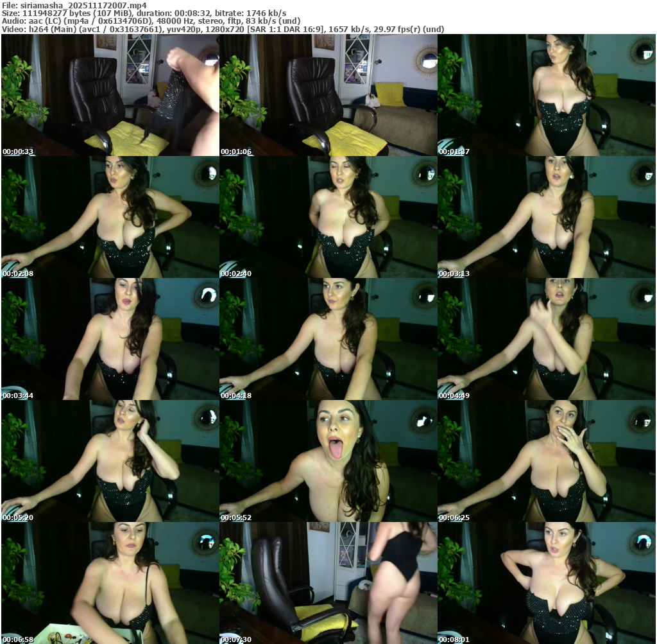This screenshot has height=644, width=657.
Task: Click the thumbnail frame stamped 00:01:37
Action: tap(547, 95)
